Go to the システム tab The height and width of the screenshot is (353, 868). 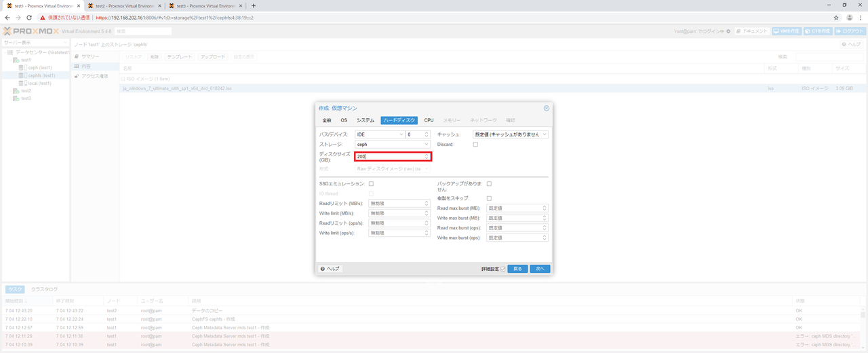point(365,120)
